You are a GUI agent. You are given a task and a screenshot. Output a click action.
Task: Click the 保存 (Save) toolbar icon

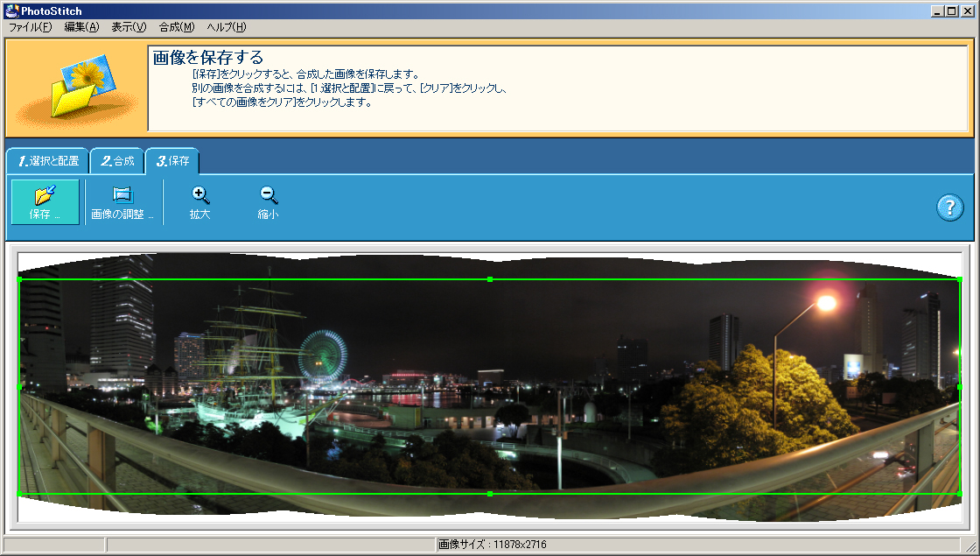click(44, 202)
